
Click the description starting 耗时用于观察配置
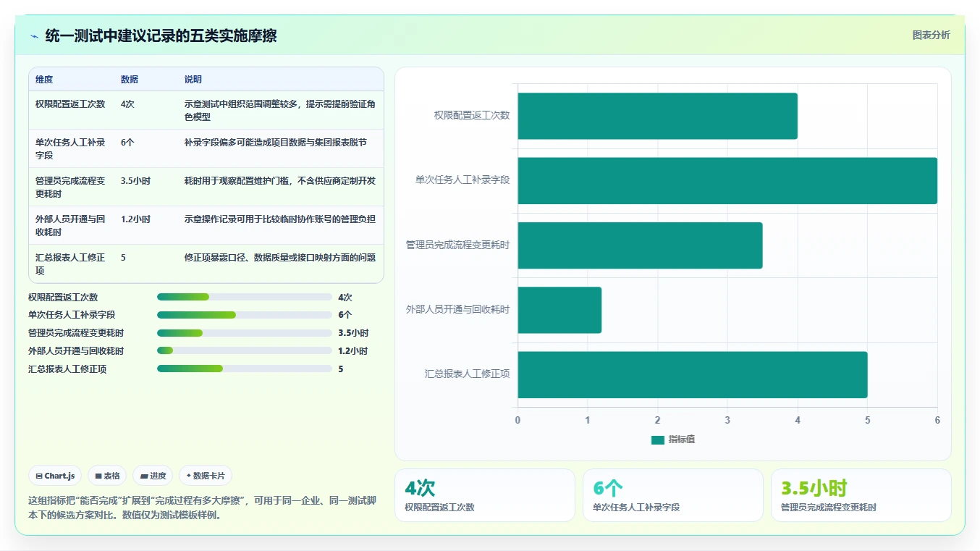click(280, 181)
